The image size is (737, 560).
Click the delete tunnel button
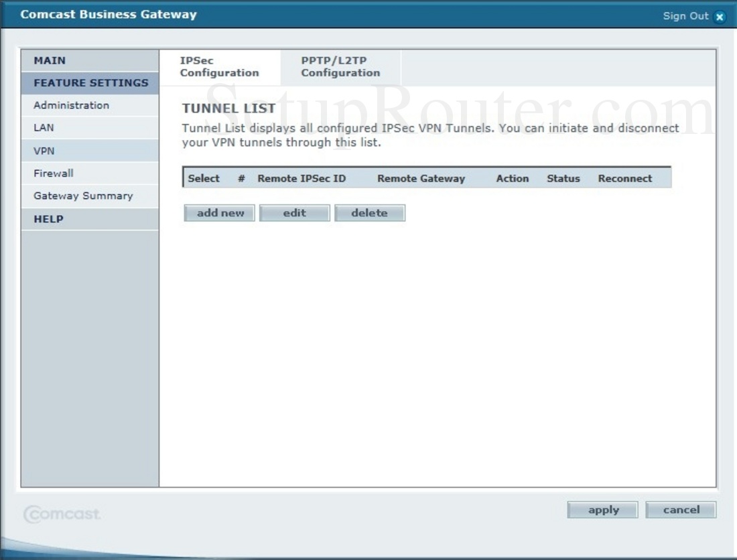[370, 213]
